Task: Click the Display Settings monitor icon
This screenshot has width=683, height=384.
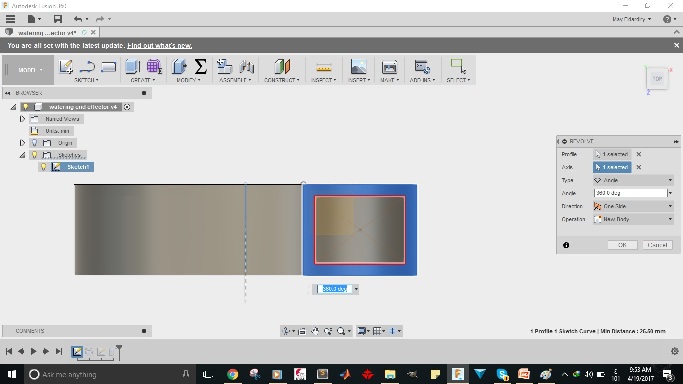Action: point(361,331)
